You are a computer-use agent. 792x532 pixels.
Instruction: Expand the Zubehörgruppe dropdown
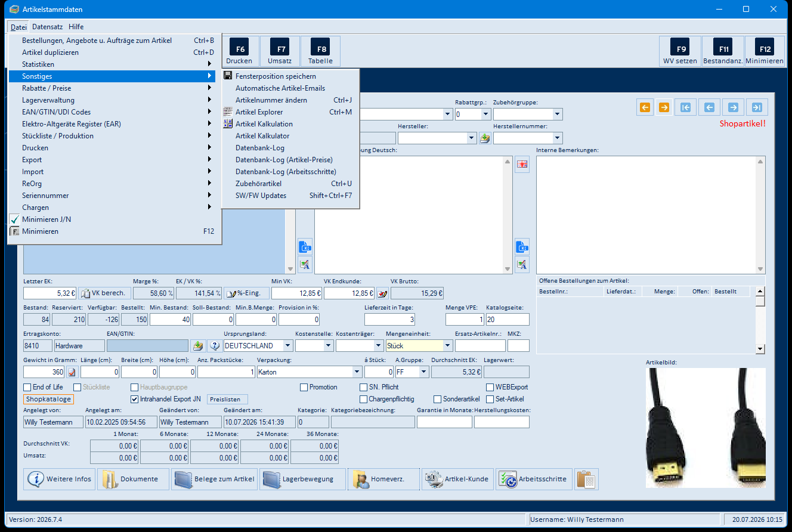pos(557,114)
